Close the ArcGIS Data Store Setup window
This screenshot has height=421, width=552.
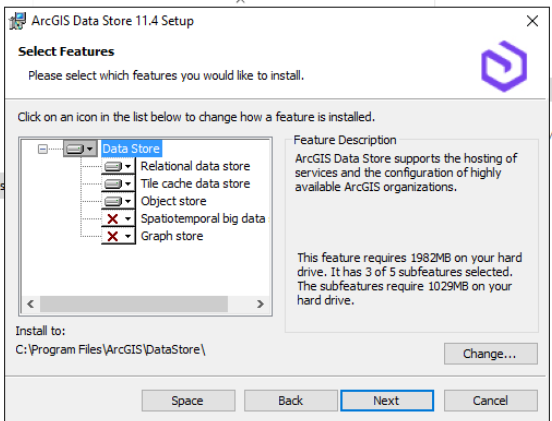[532, 21]
